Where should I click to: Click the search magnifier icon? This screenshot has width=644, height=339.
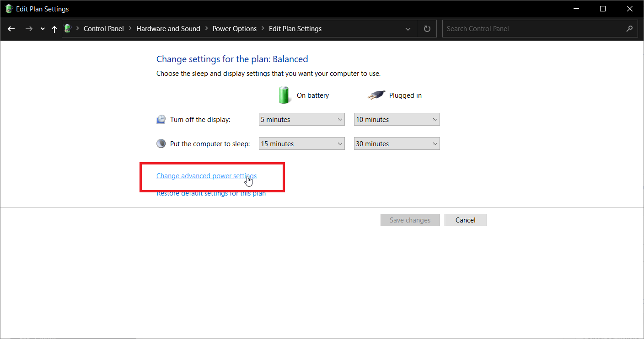(x=629, y=28)
